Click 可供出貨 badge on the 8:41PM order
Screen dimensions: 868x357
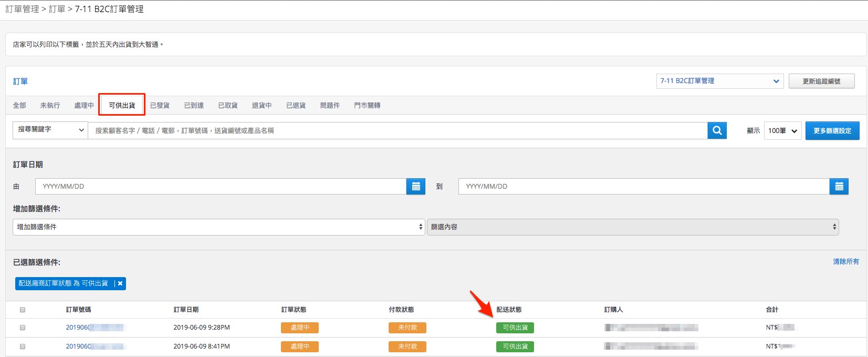point(515,346)
